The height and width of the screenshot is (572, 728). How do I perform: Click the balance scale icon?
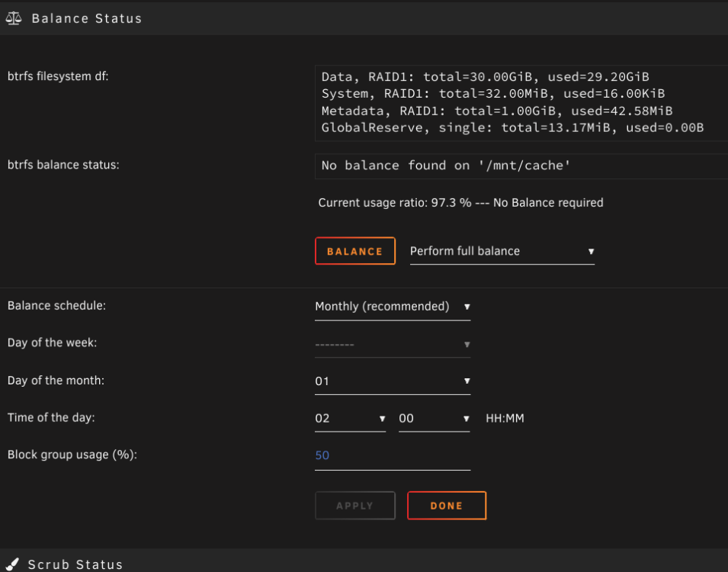[14, 18]
